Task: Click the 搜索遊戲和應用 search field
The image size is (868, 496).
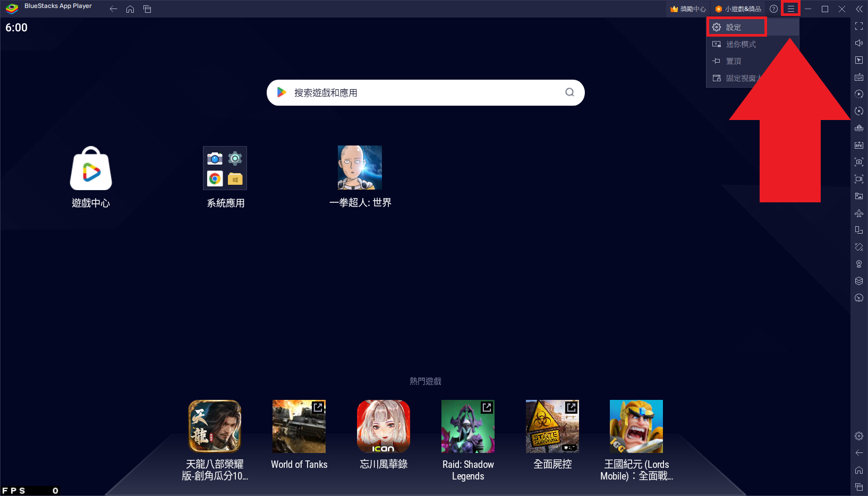Action: [426, 92]
